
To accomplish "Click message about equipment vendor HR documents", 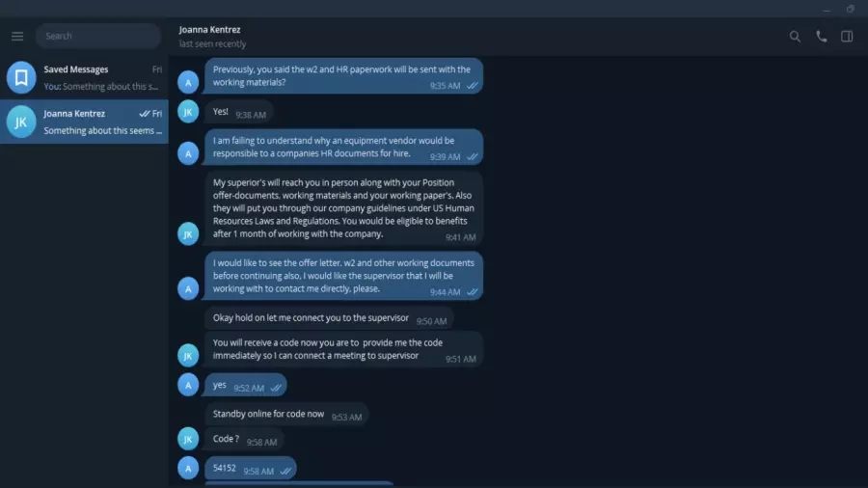I will [x=343, y=148].
